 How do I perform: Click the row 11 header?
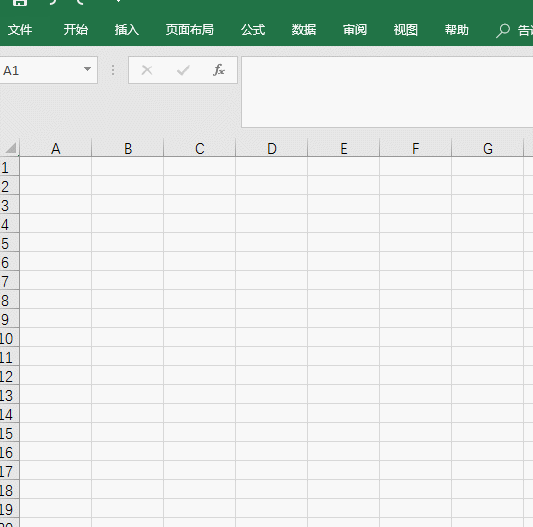click(10, 357)
